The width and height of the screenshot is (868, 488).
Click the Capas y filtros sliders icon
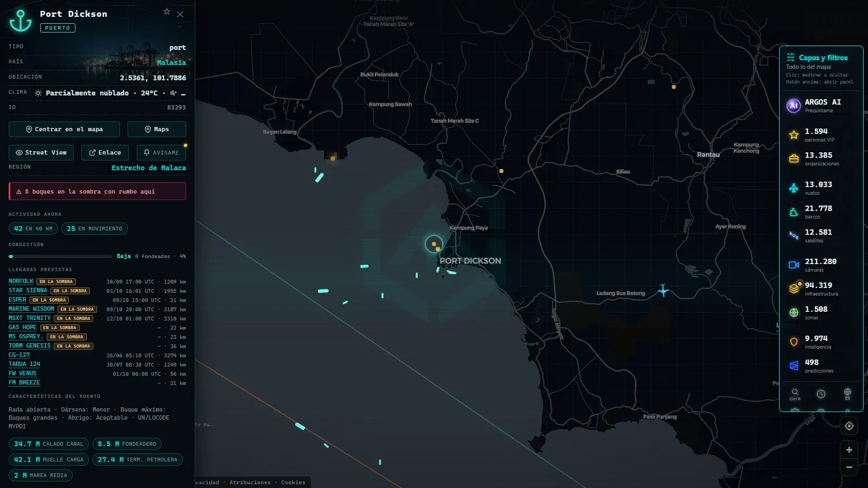(x=791, y=57)
